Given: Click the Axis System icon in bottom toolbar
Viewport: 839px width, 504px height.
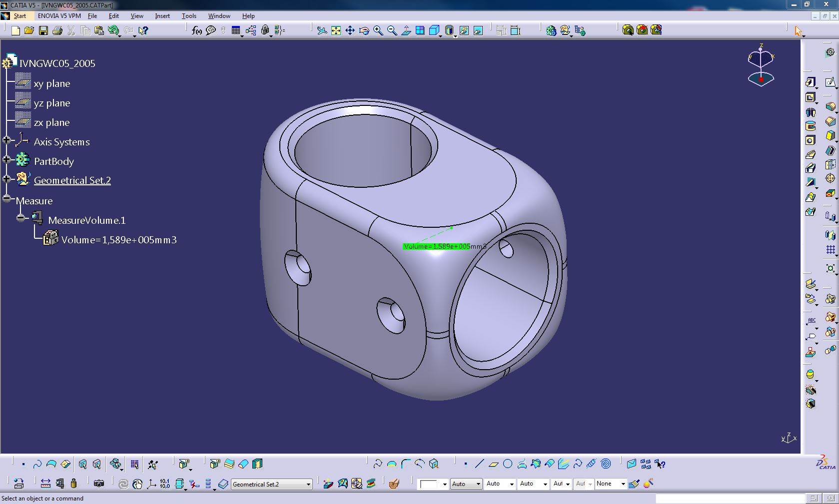Looking at the screenshot, I should 151,484.
